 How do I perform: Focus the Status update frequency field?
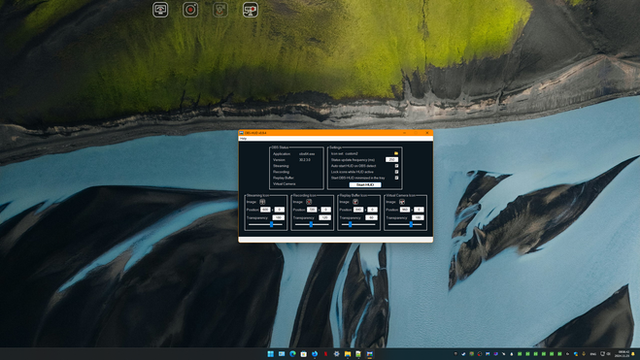click(392, 160)
